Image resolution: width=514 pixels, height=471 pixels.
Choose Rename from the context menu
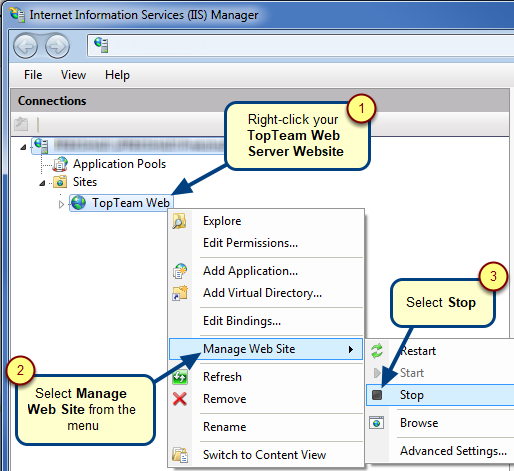click(x=266, y=427)
